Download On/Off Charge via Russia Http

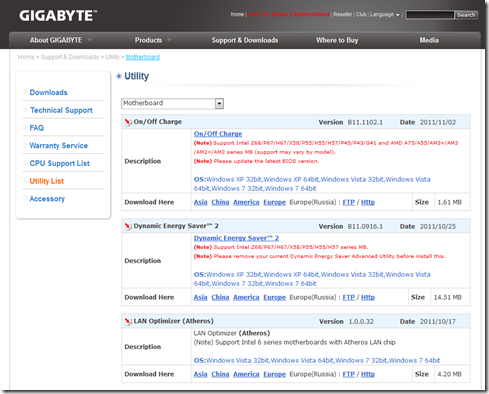[368, 202]
